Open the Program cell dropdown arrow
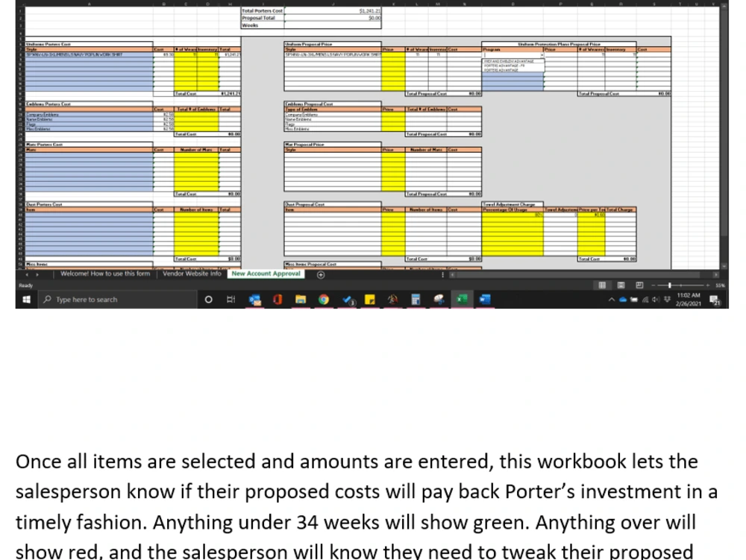The image size is (746, 560). (x=542, y=55)
